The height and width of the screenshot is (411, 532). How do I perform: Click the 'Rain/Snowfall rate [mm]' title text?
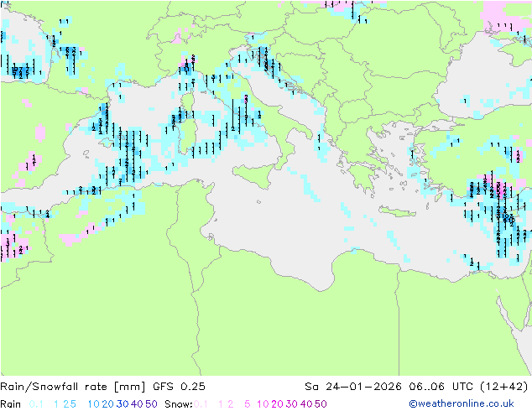[x=73, y=387]
